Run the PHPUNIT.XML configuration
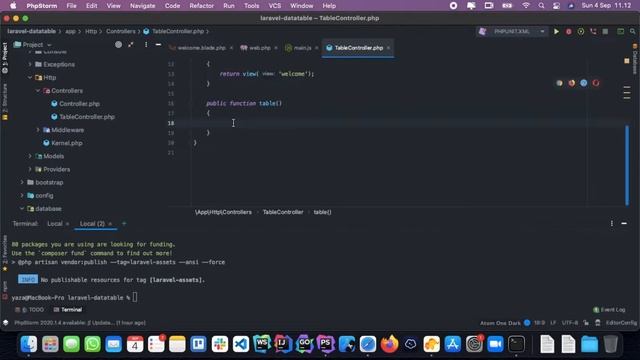640x360 pixels. (556, 31)
